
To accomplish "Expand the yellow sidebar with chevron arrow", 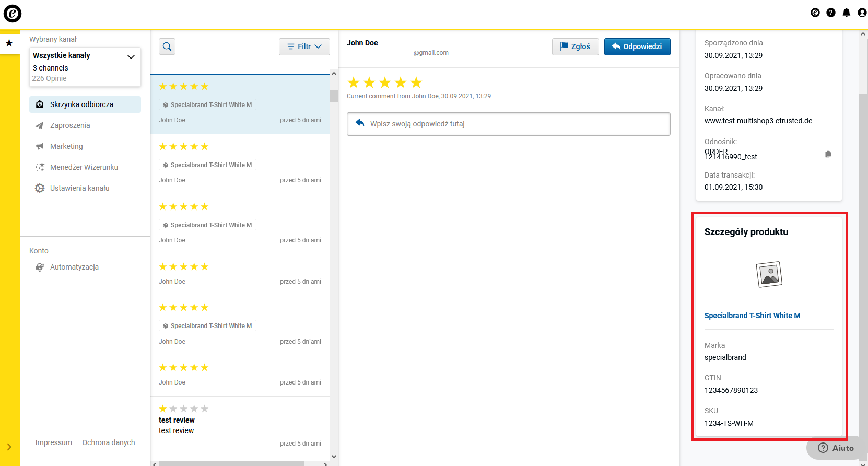I will [9, 447].
